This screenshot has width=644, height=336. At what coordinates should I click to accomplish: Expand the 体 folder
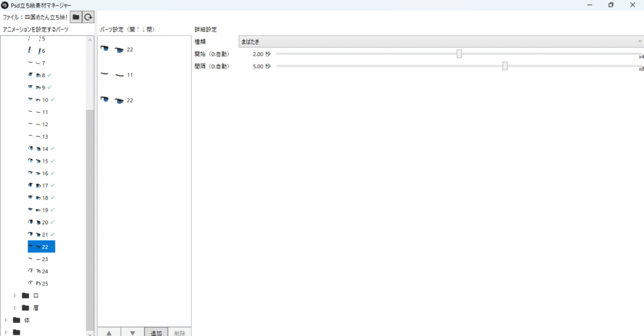click(6, 320)
